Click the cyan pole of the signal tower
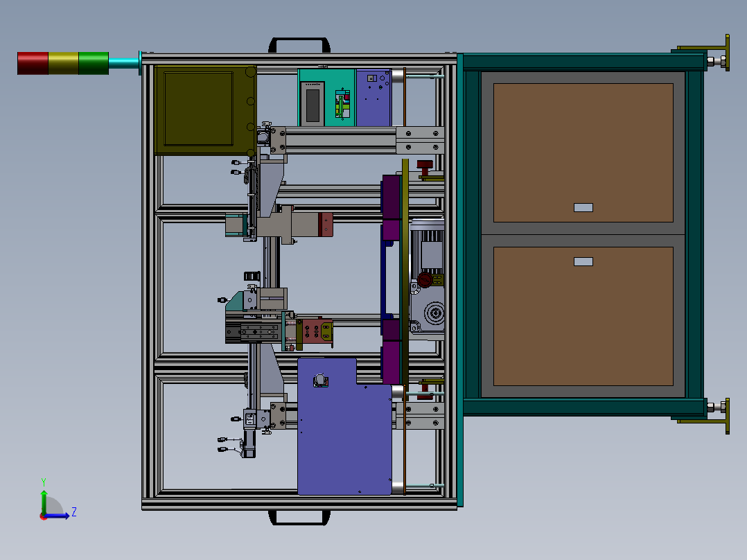Screen dimensions: 747x560 [x=124, y=63]
